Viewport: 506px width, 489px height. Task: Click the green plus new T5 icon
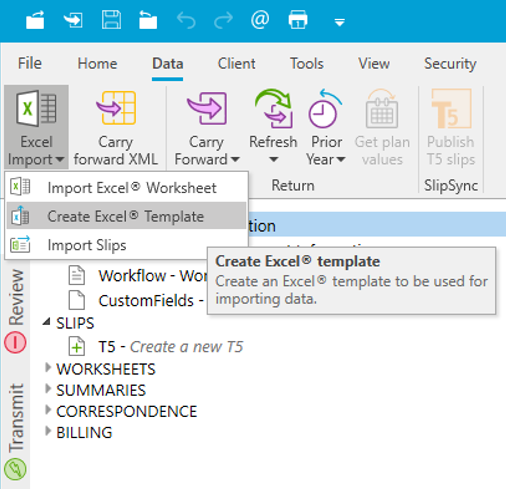click(x=77, y=346)
